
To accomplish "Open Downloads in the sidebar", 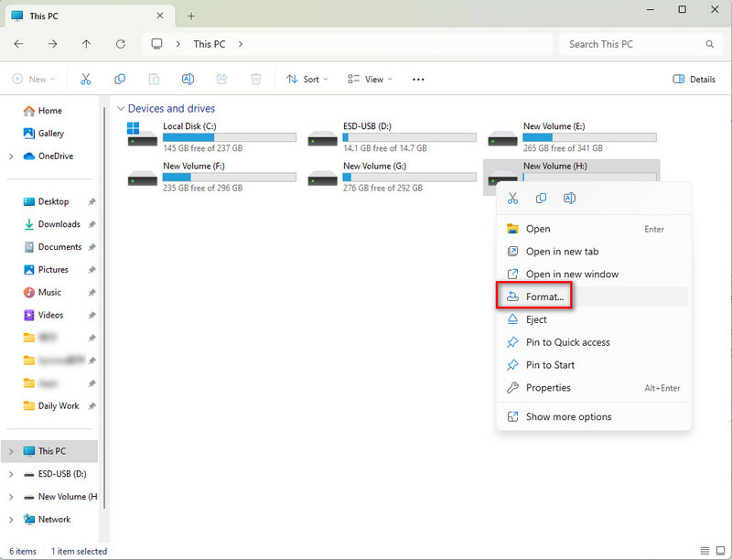I will [59, 224].
